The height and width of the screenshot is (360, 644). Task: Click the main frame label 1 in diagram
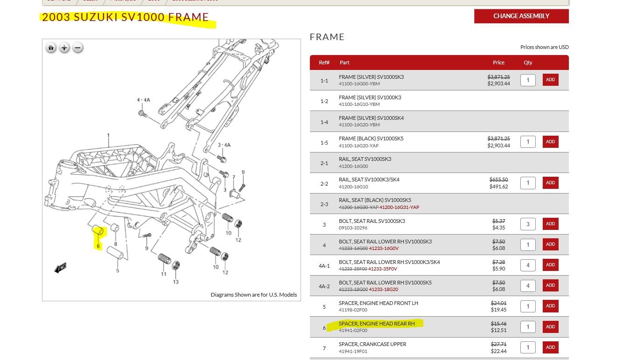pyautogui.click(x=108, y=136)
